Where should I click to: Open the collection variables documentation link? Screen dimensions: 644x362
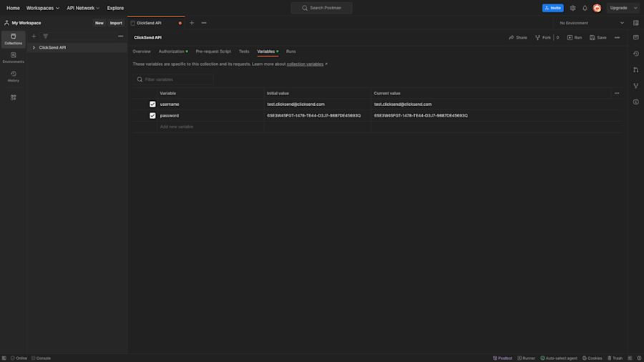[305, 64]
